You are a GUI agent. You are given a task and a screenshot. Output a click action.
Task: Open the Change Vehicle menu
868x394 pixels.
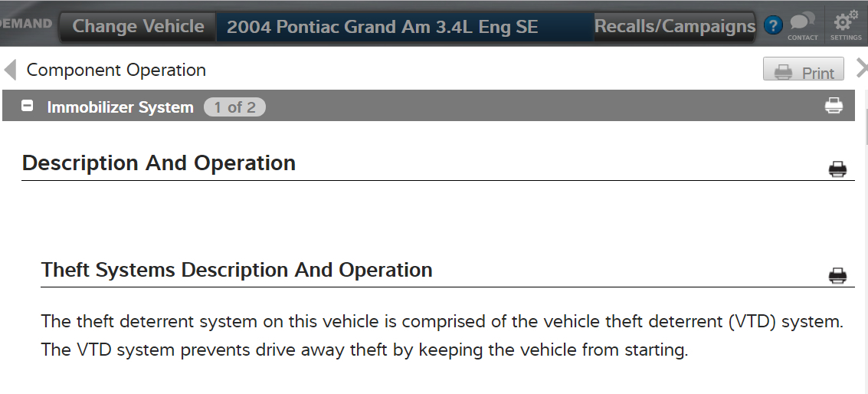pos(138,27)
